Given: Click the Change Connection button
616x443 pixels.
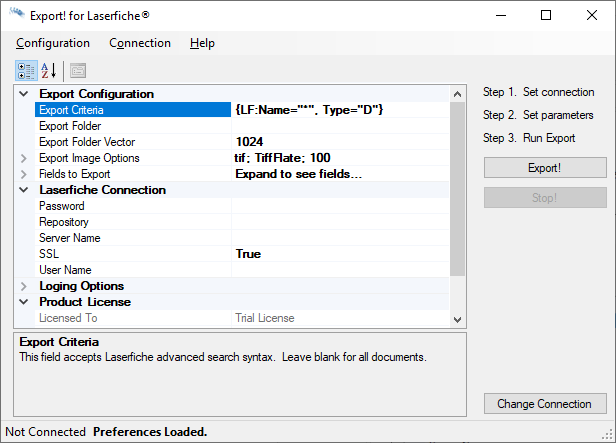Looking at the screenshot, I should coord(545,403).
